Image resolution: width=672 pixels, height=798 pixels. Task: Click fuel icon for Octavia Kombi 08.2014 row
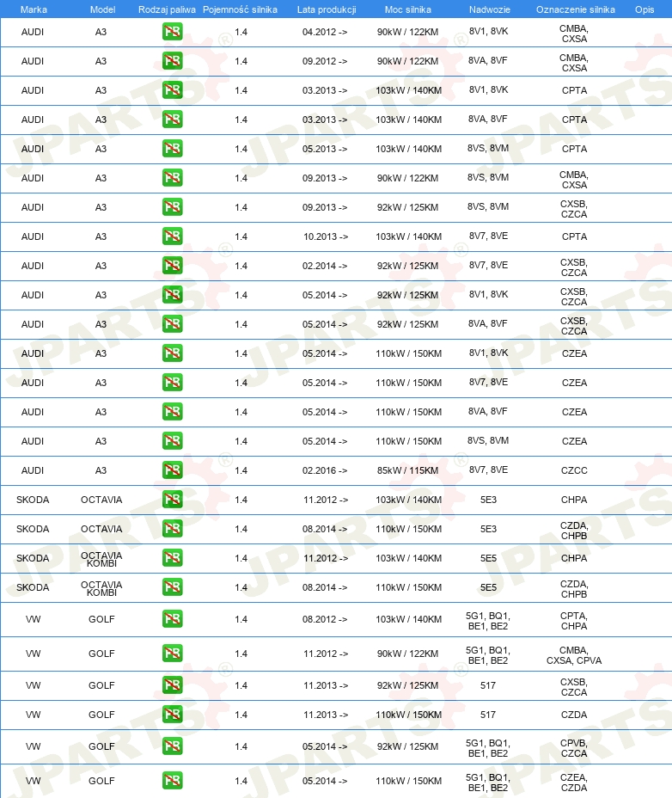tap(173, 587)
